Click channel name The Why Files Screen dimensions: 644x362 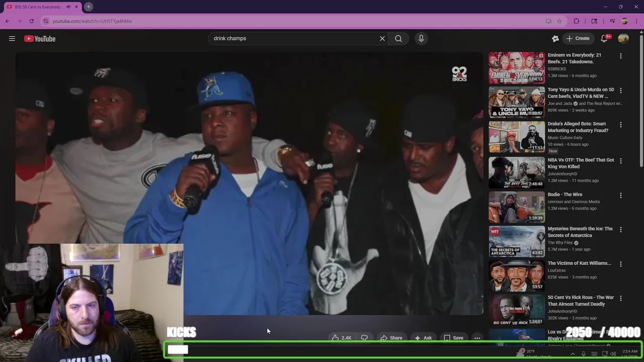(x=560, y=243)
